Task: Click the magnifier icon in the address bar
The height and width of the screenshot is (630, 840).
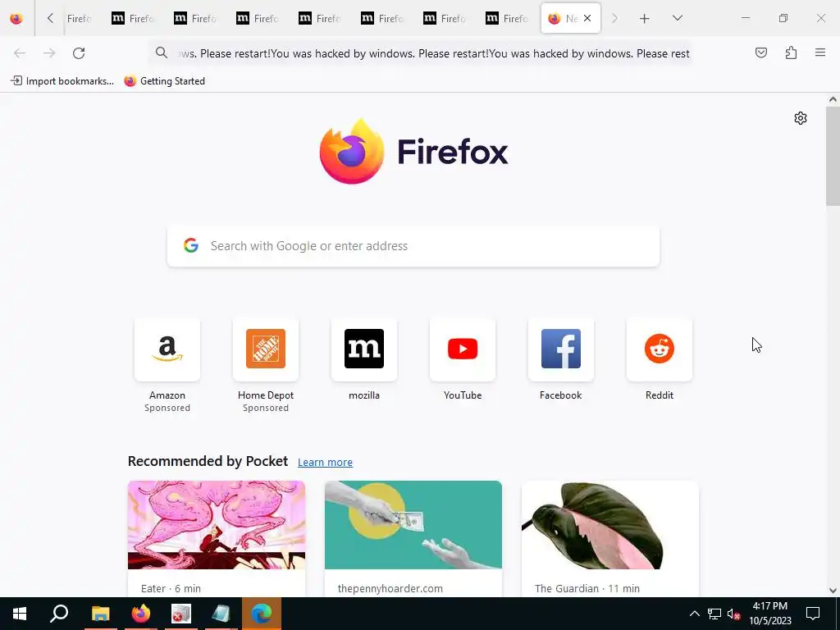Action: point(162,52)
